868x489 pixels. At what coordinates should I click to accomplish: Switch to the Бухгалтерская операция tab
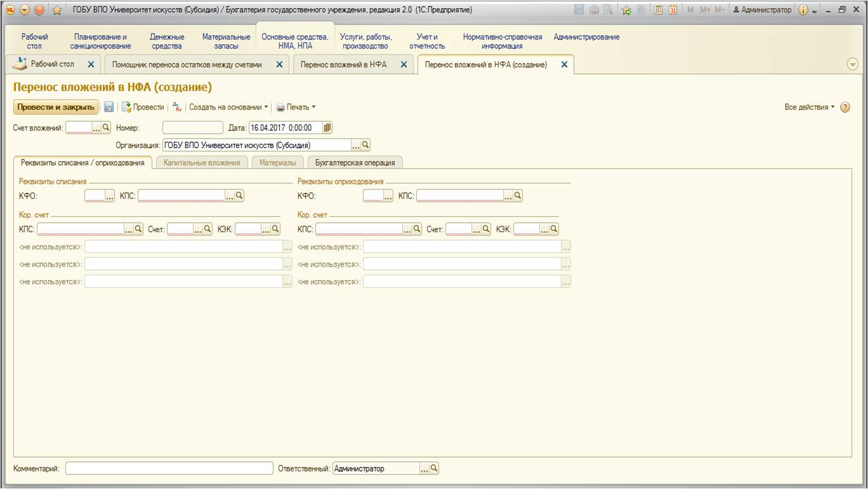(355, 163)
